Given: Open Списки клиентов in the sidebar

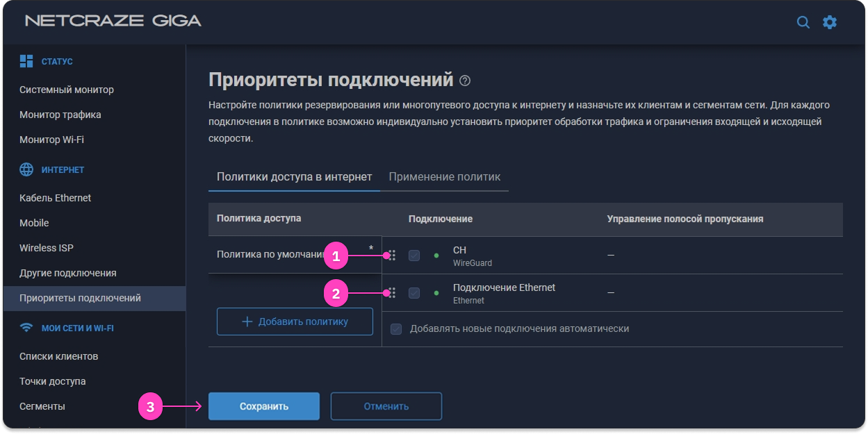Looking at the screenshot, I should click(59, 356).
